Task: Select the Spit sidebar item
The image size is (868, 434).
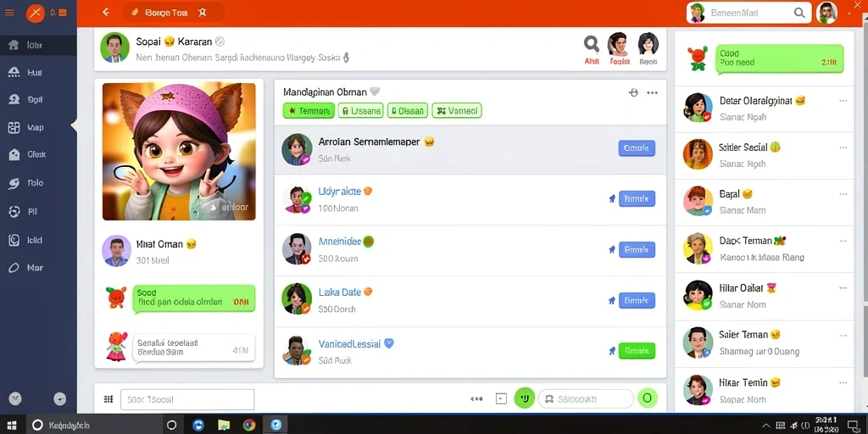Action: pyautogui.click(x=38, y=100)
